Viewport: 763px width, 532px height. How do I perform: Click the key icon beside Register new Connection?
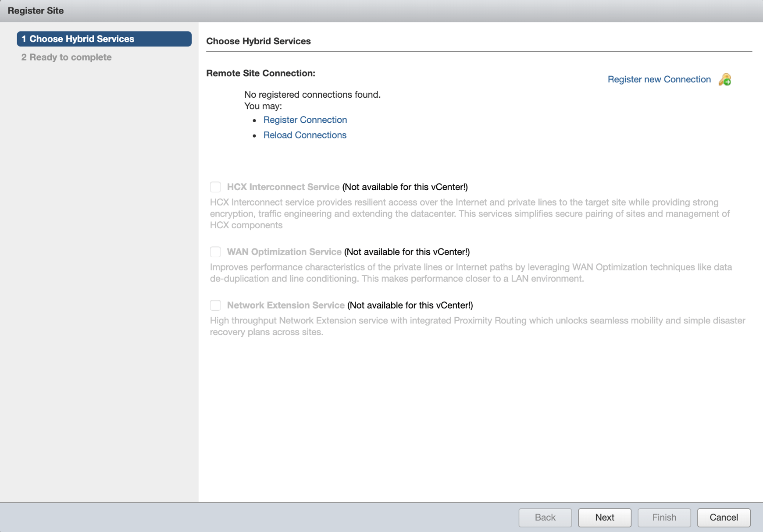coord(724,80)
